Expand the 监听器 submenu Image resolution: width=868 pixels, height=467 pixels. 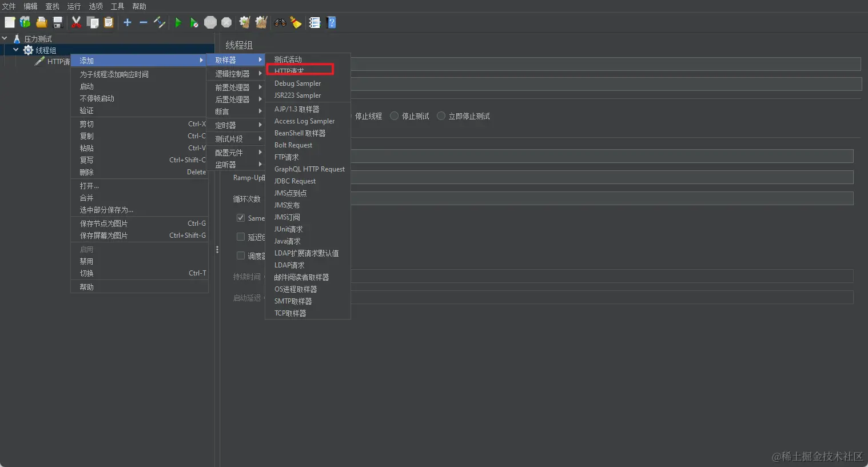coord(236,165)
